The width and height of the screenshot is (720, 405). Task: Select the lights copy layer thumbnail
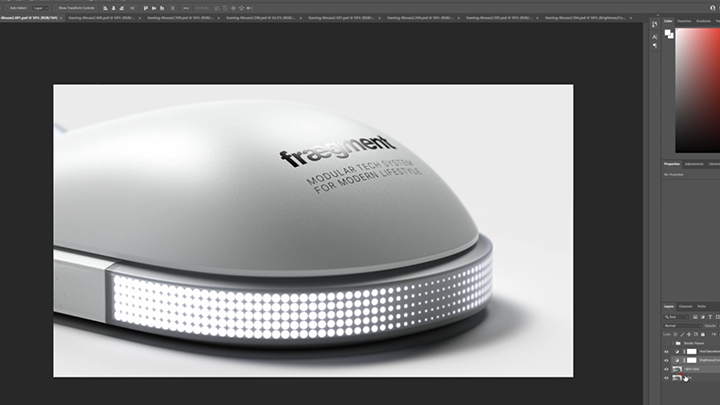click(x=677, y=369)
